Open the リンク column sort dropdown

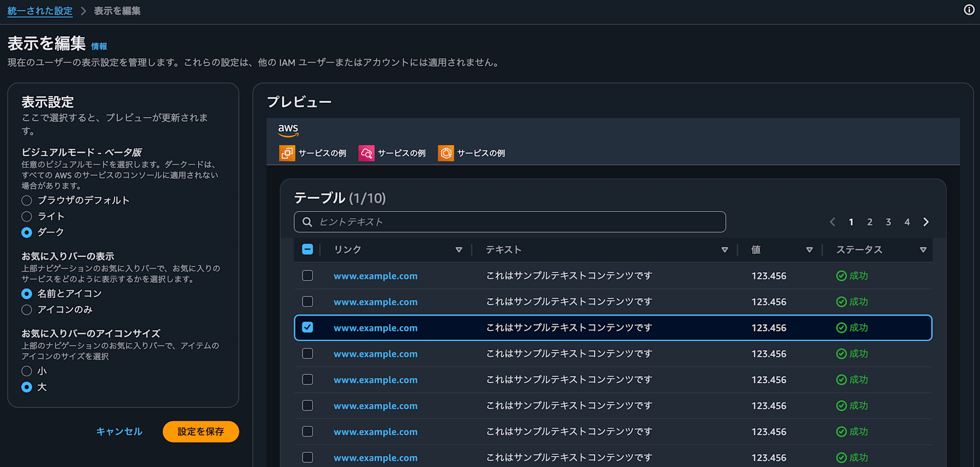coord(459,249)
